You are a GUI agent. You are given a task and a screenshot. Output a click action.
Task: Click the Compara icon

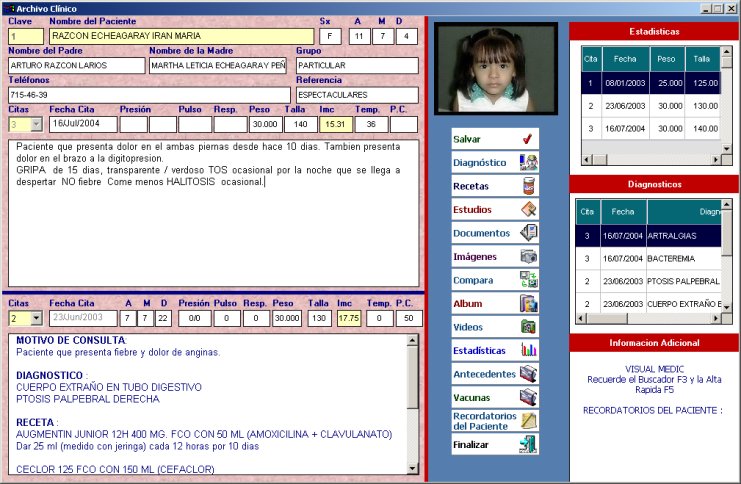pyautogui.click(x=528, y=280)
